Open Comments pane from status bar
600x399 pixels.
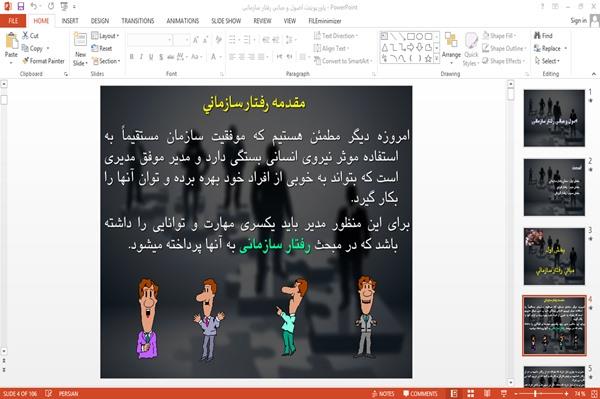(x=420, y=394)
